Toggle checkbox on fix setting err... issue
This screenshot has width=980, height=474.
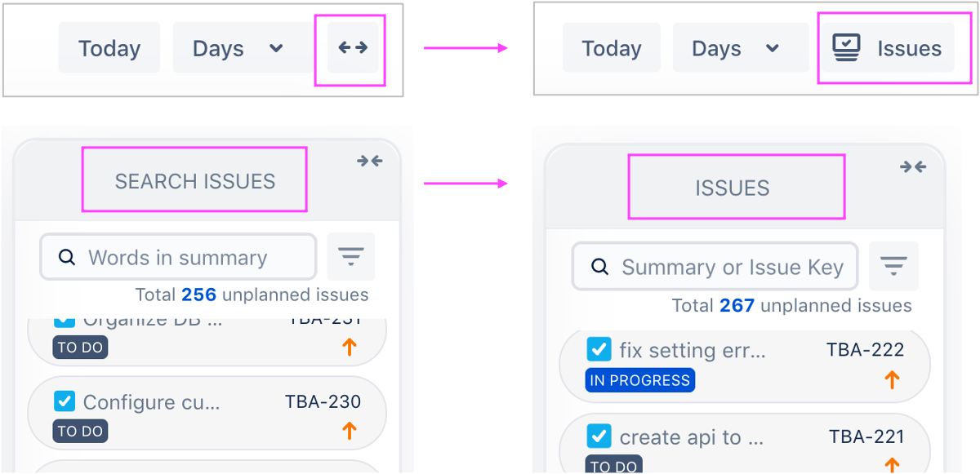(599, 350)
